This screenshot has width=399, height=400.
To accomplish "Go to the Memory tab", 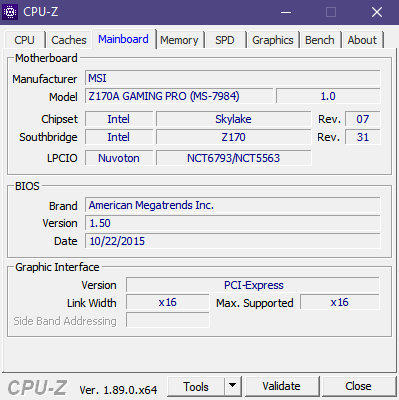I will pos(179,40).
